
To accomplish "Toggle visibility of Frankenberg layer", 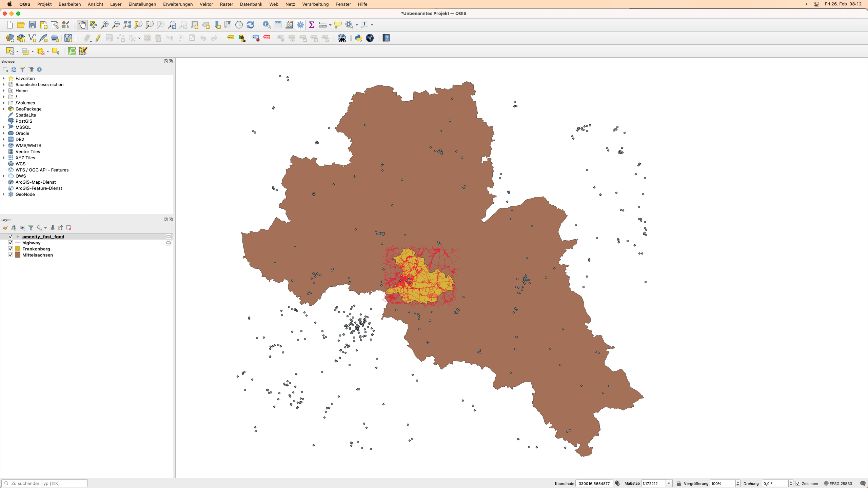I will 11,249.
